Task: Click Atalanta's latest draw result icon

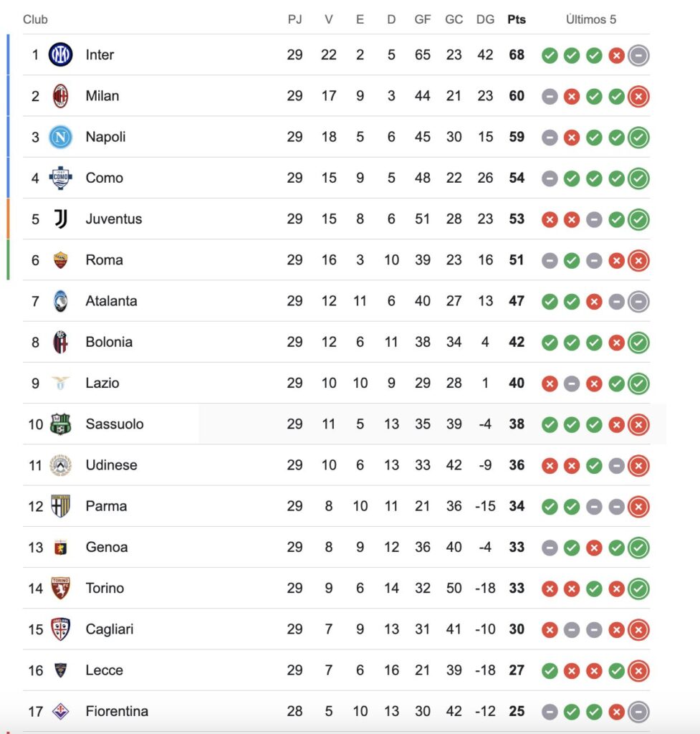Action: coord(638,302)
